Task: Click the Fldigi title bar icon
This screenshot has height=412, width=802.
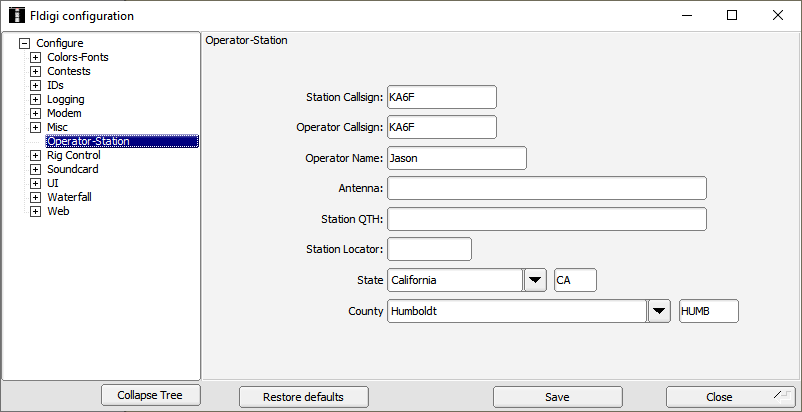Action: coord(17,15)
